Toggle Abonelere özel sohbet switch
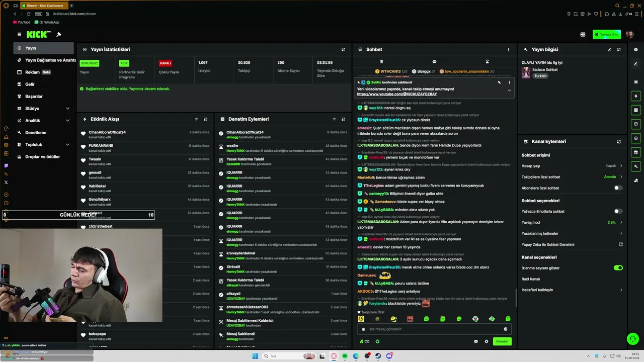Image resolution: width=644 pixels, height=362 pixels. pyautogui.click(x=618, y=188)
